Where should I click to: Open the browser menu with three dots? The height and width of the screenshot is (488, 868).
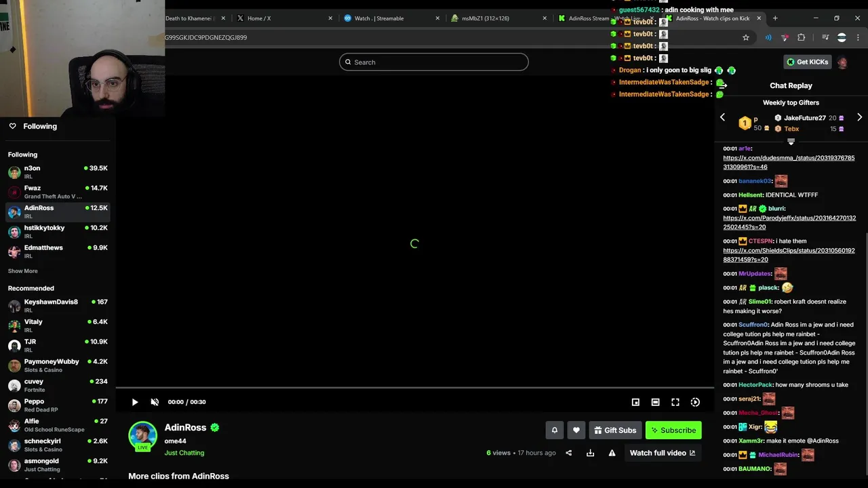[858, 37]
